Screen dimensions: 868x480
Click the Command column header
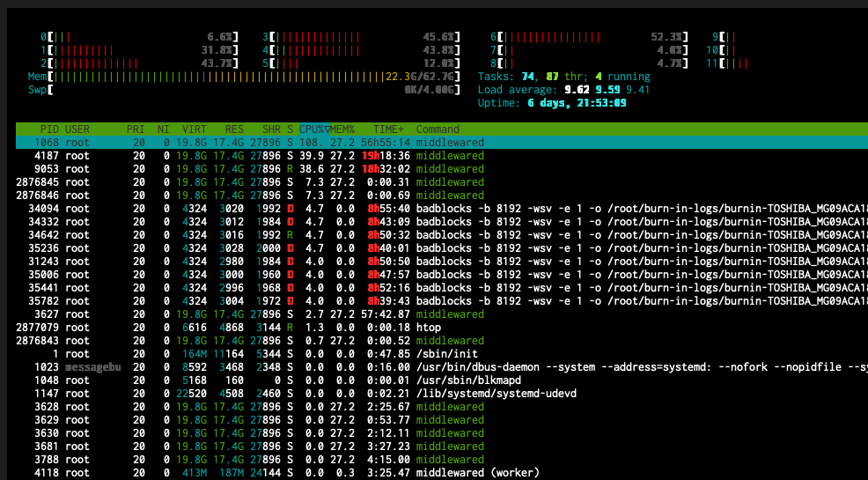click(438, 129)
